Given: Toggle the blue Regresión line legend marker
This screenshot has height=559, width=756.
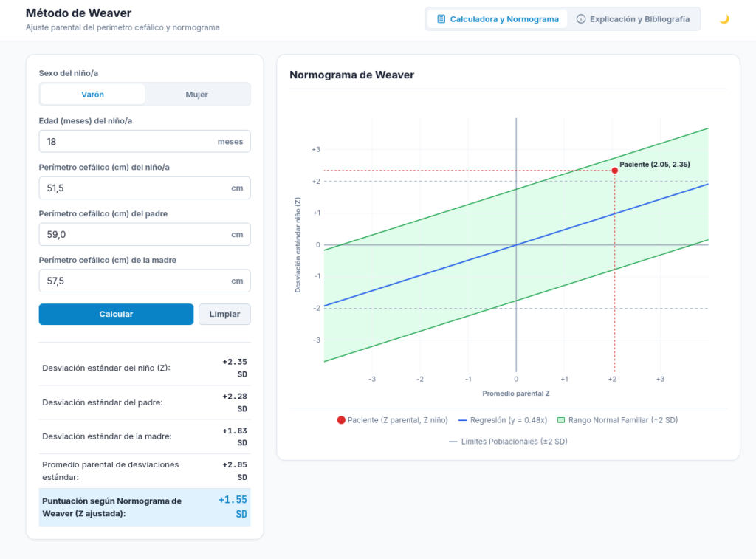Looking at the screenshot, I should (x=462, y=420).
